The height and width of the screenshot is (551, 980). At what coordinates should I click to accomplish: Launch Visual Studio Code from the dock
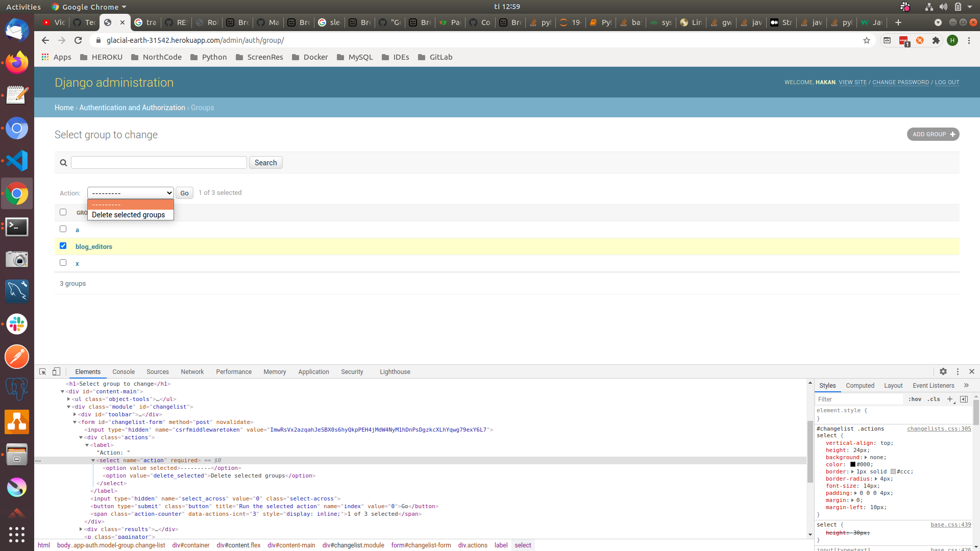click(x=17, y=161)
